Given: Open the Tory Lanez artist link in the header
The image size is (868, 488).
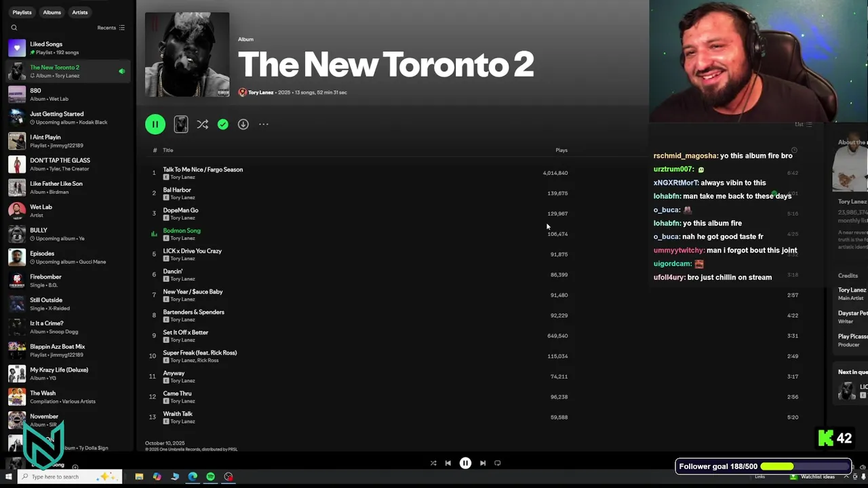Looking at the screenshot, I should click(x=260, y=92).
